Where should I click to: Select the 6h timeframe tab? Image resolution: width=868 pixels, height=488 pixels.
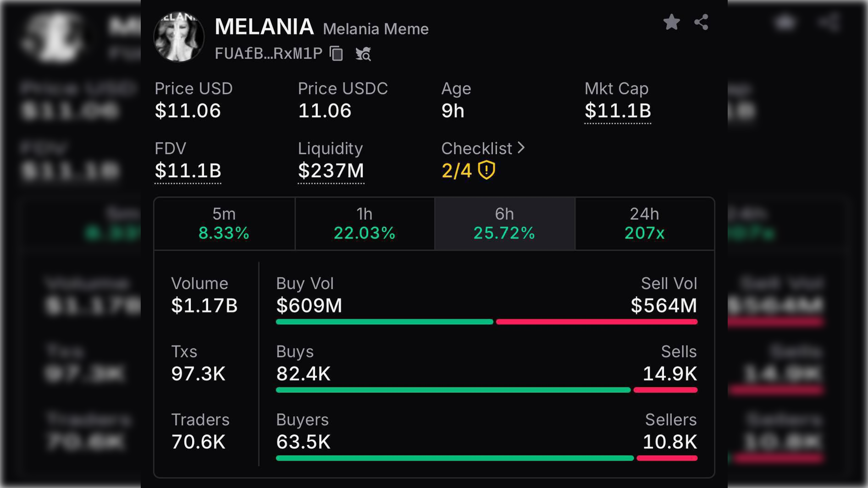pos(504,224)
